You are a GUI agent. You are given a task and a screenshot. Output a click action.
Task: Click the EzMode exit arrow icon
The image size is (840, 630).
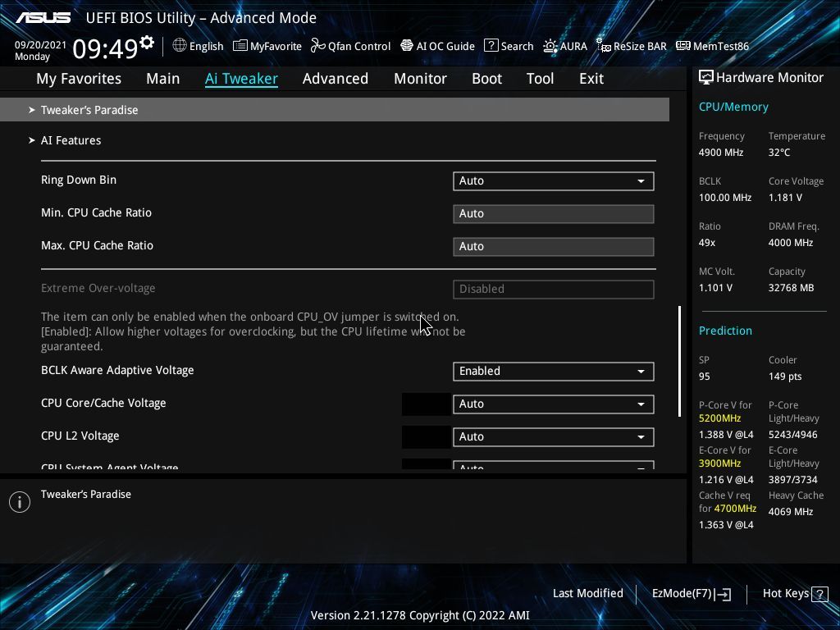point(723,594)
